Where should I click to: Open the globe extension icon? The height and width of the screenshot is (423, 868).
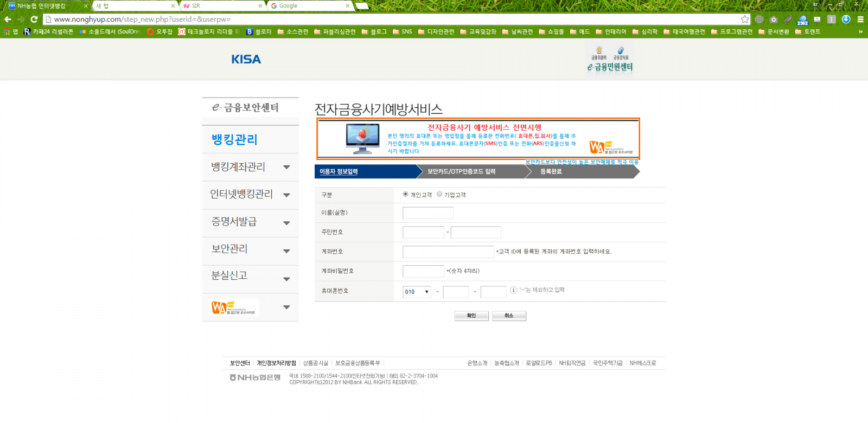click(759, 19)
